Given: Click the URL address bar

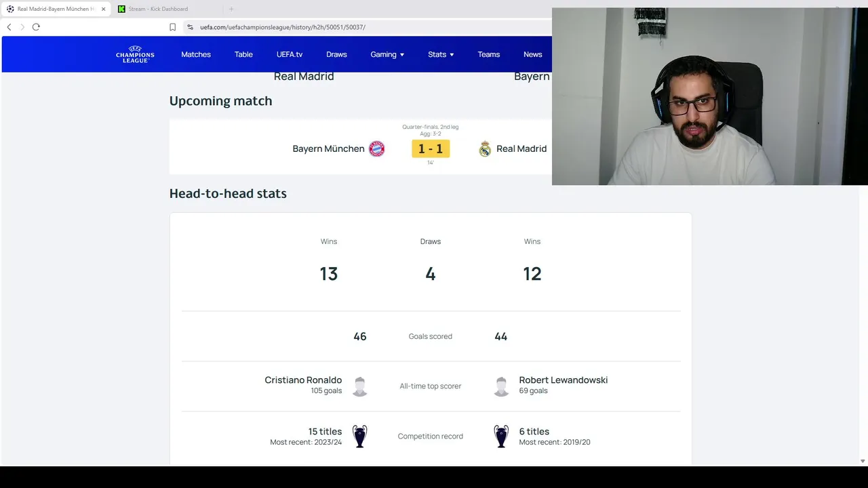Looking at the screenshot, I should 366,27.
